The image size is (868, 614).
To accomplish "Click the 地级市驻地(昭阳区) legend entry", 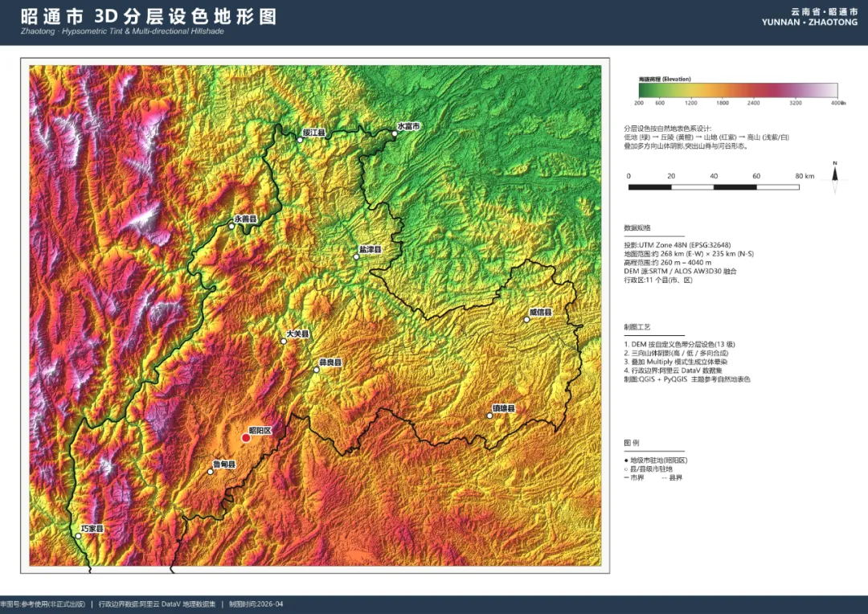I will (656, 460).
